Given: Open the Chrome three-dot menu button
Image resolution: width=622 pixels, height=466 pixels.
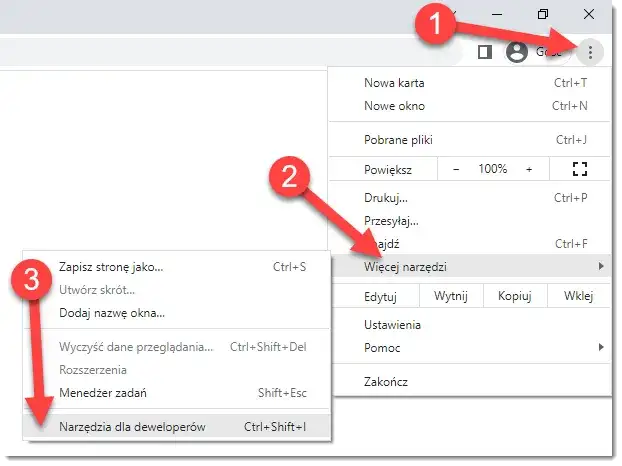Looking at the screenshot, I should (x=590, y=52).
